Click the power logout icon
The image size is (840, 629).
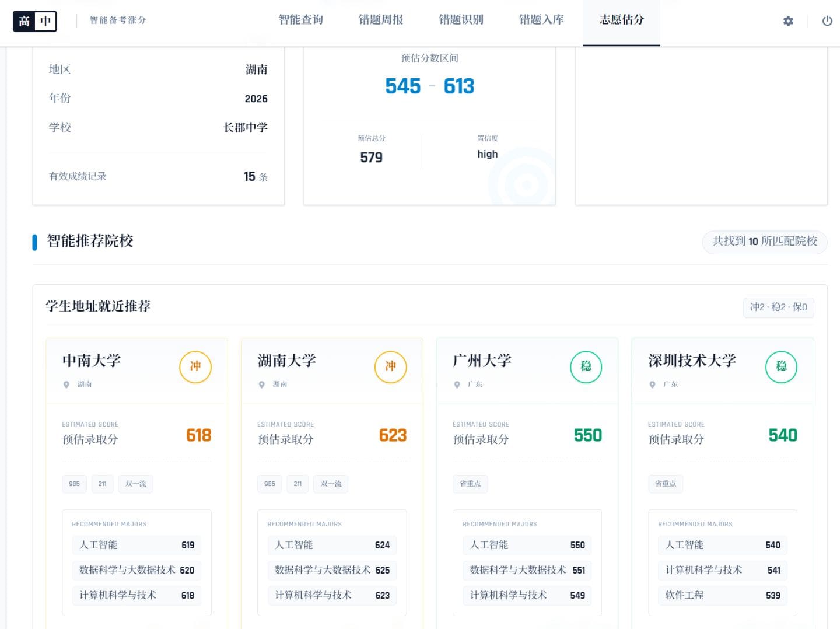827,21
